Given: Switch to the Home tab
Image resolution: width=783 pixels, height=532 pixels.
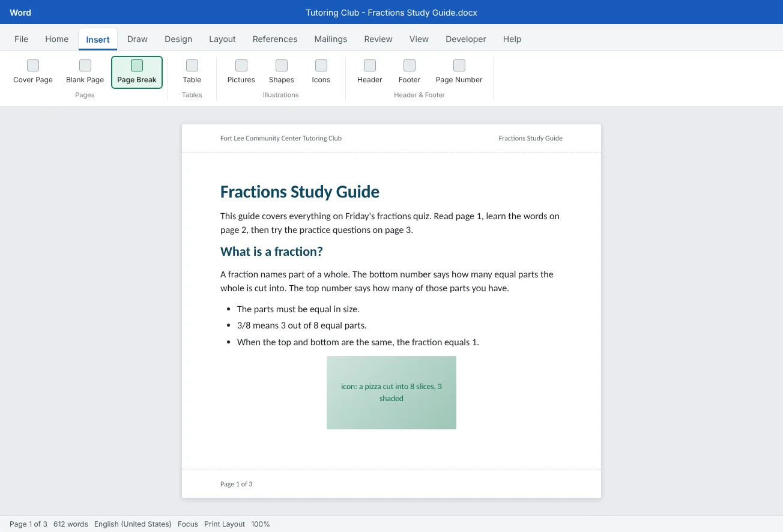Looking at the screenshot, I should 57,39.
